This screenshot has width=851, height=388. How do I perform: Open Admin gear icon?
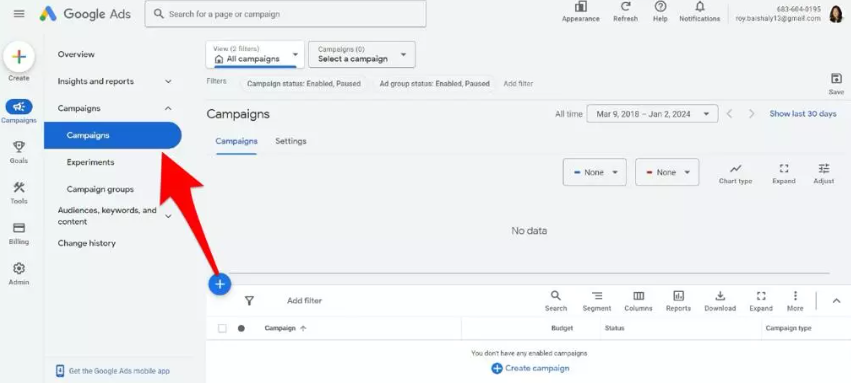(19, 269)
